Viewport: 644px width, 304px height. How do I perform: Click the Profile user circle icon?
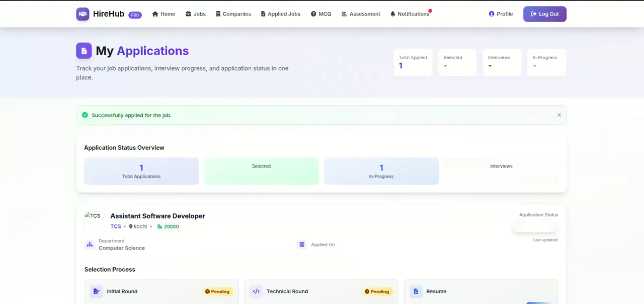click(491, 14)
